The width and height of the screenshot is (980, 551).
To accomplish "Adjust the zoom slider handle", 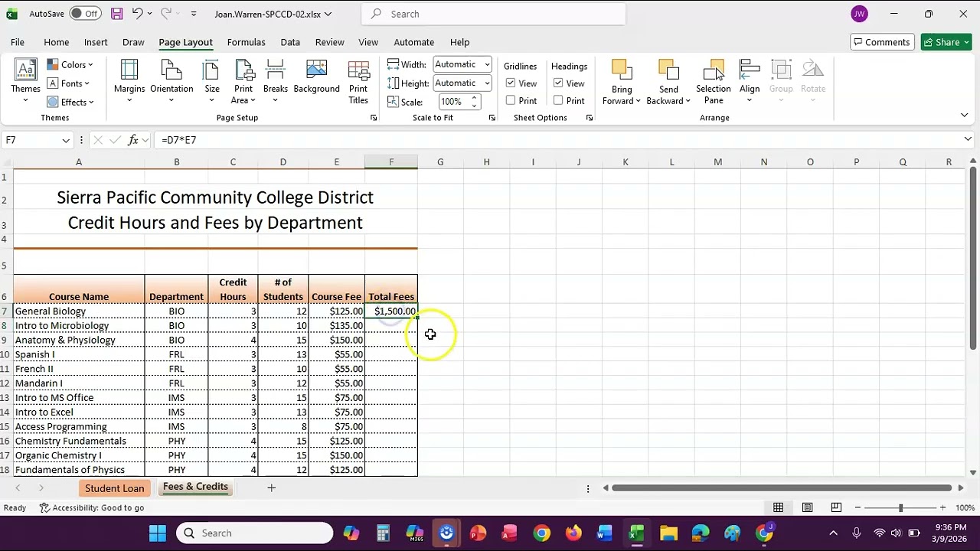I will click(900, 507).
